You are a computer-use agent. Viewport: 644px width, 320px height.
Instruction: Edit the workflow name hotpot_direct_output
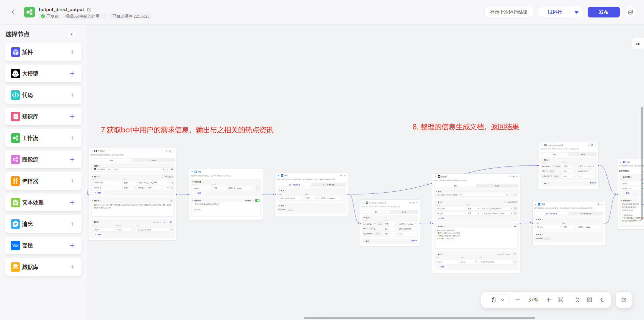coord(89,10)
